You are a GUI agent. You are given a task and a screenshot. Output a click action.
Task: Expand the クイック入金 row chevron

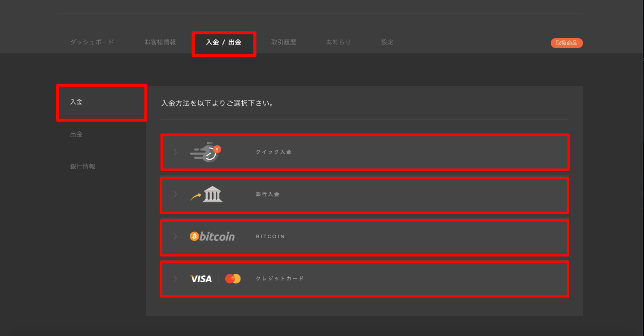175,152
